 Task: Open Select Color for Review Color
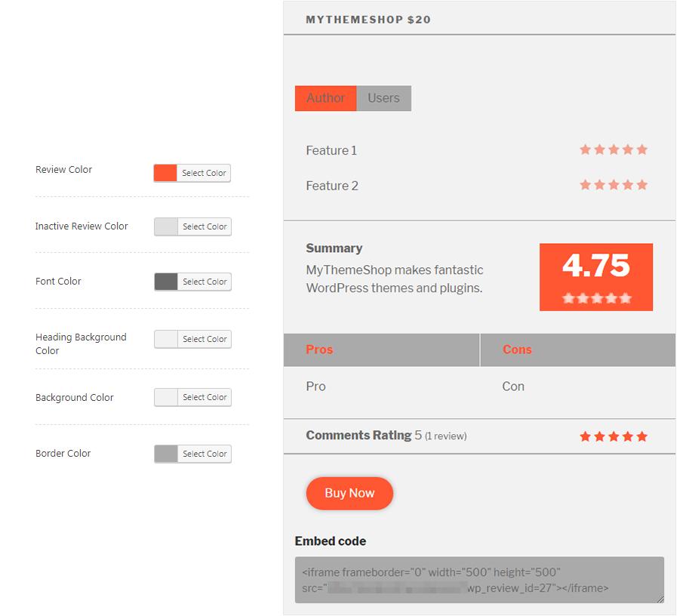204,173
